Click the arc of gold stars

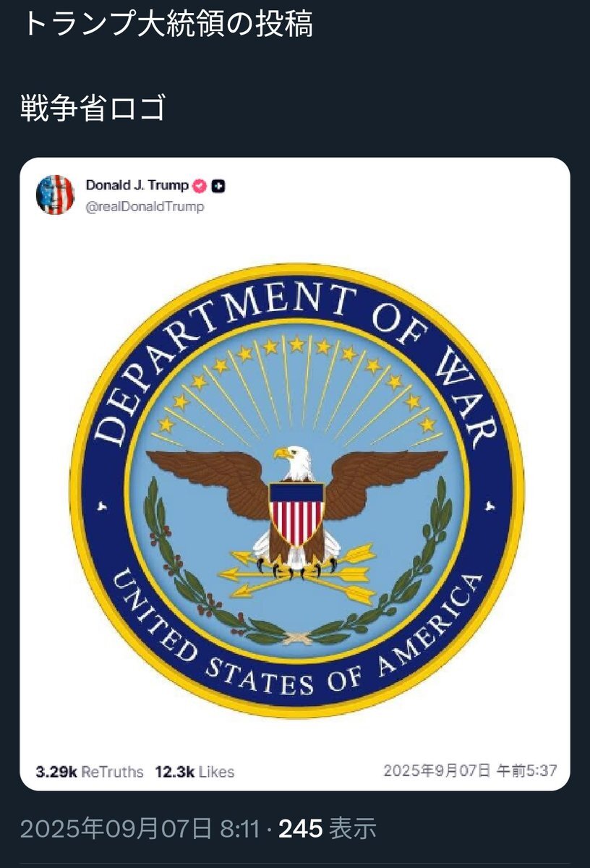[x=296, y=347]
